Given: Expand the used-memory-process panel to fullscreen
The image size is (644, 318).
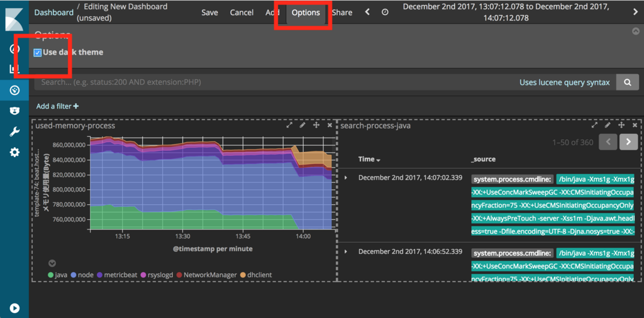Looking at the screenshot, I should point(289,125).
